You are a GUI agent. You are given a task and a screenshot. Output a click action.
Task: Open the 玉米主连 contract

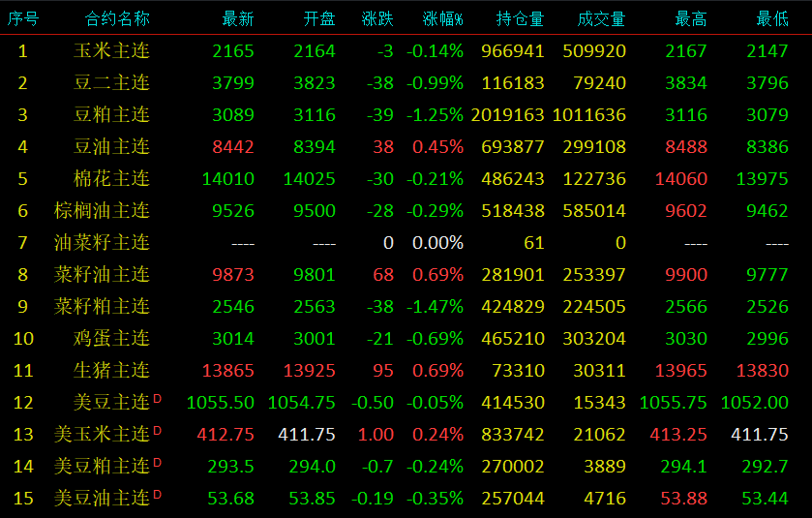point(112,51)
